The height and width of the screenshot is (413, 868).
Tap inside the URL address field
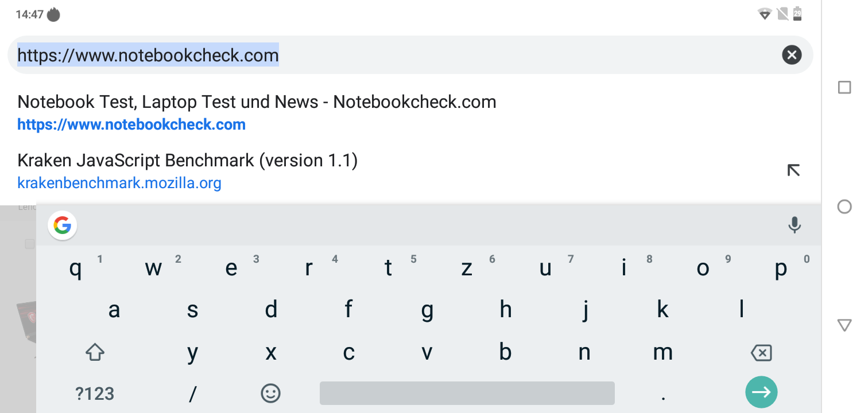pyautogui.click(x=395, y=55)
